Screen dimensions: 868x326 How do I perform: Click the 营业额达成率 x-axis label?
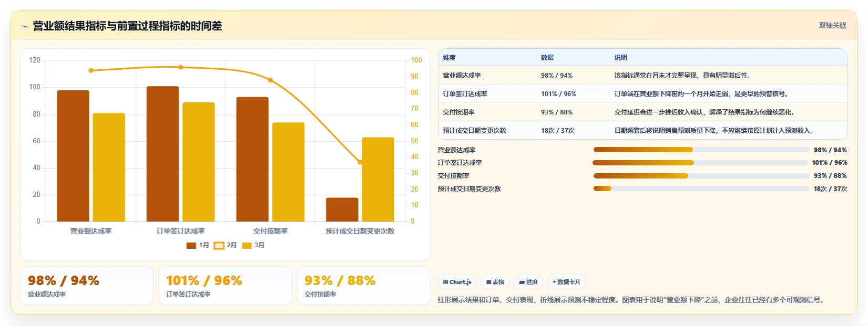click(x=91, y=231)
